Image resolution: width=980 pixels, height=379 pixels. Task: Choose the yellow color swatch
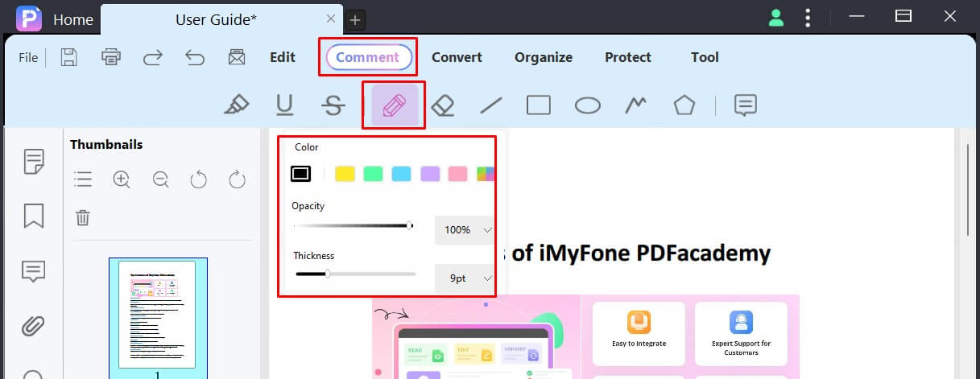pyautogui.click(x=345, y=173)
